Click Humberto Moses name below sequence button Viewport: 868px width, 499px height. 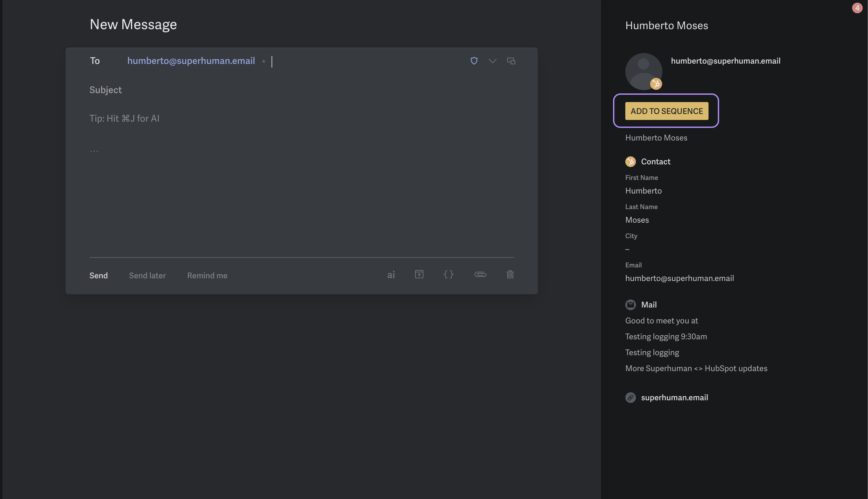[x=656, y=138]
